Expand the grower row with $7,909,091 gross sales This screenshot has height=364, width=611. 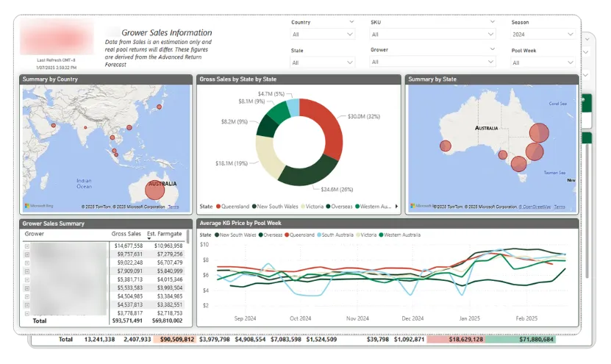(27, 271)
